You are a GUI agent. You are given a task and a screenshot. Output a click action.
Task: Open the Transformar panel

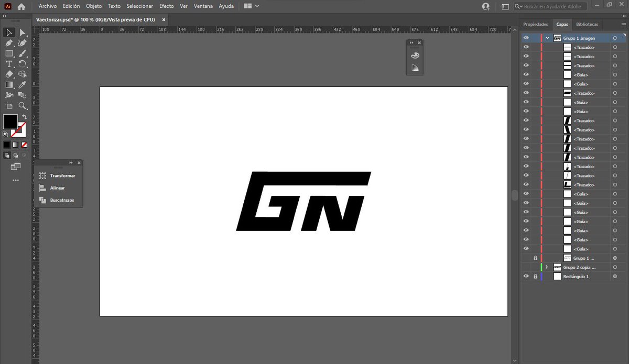coord(58,176)
